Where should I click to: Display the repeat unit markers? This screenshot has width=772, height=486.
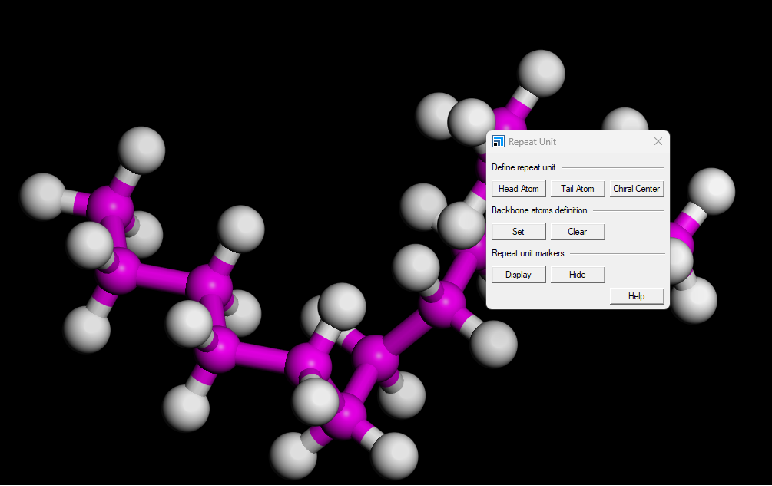click(x=518, y=274)
